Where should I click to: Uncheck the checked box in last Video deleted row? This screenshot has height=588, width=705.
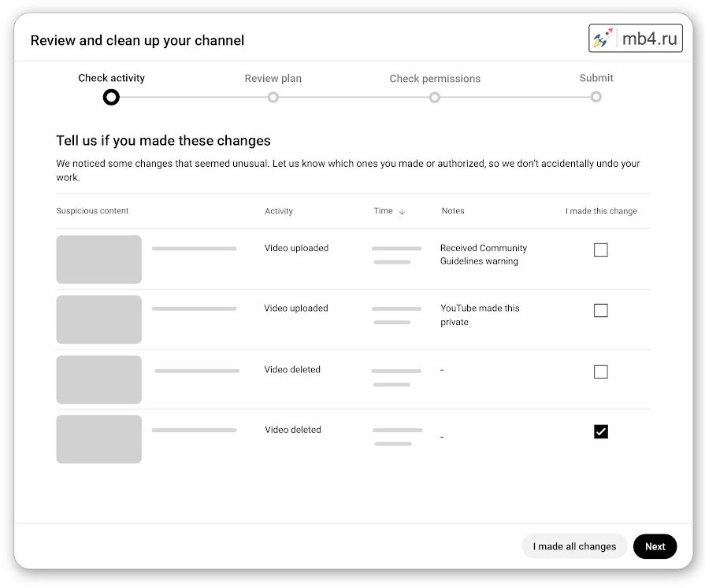(601, 431)
